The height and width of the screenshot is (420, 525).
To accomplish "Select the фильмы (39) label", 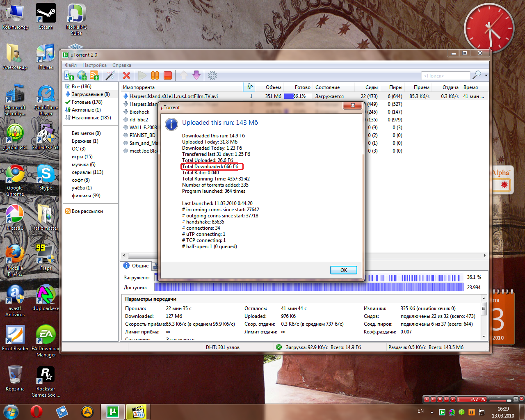I will (86, 196).
